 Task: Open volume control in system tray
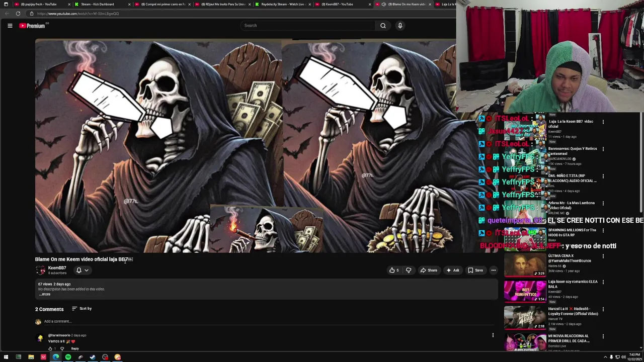[623, 357]
